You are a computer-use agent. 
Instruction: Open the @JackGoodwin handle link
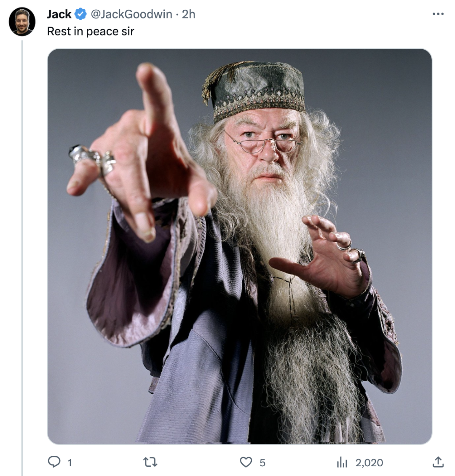[x=131, y=14]
